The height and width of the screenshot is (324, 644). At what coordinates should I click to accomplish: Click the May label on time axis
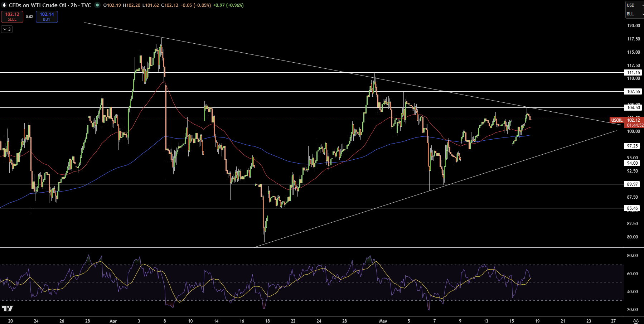383,321
